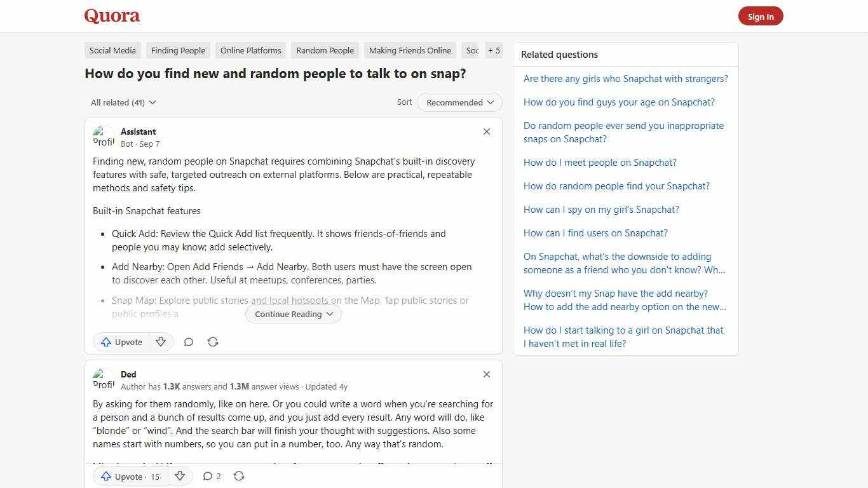Upvote the Assistant's answer
Viewport: 868px width, 488px height.
[121, 342]
